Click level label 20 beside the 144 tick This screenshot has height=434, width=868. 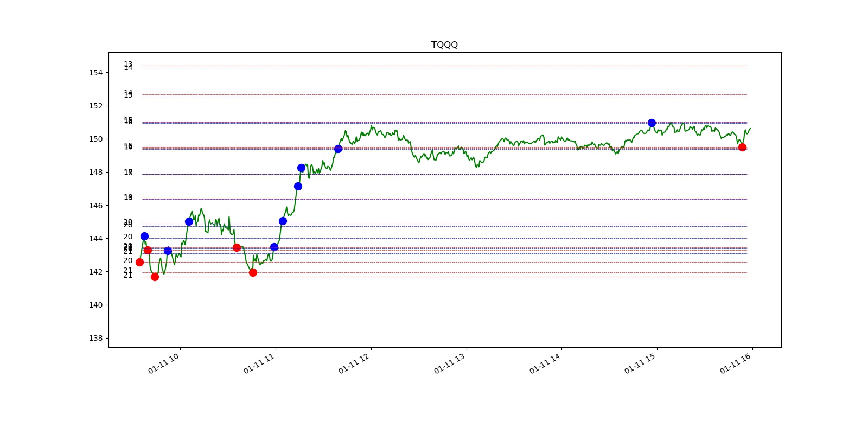coord(128,237)
